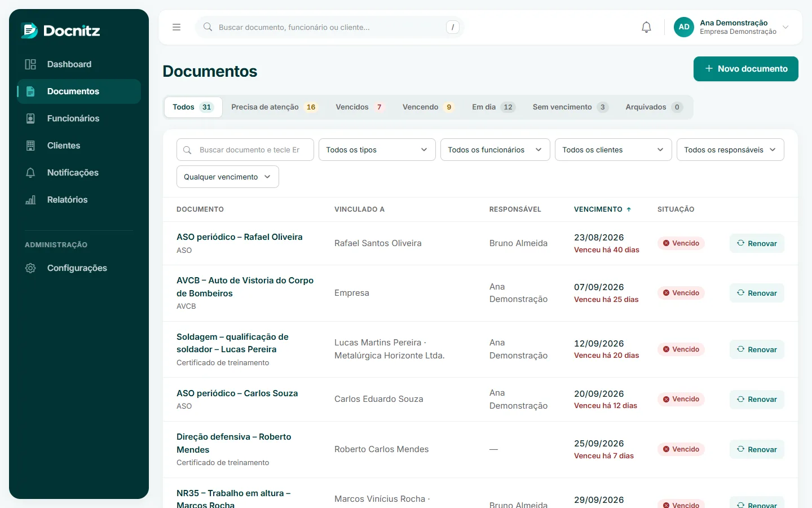Open the Todos os tipos dropdown
Viewport: 812px width, 508px height.
click(377, 150)
